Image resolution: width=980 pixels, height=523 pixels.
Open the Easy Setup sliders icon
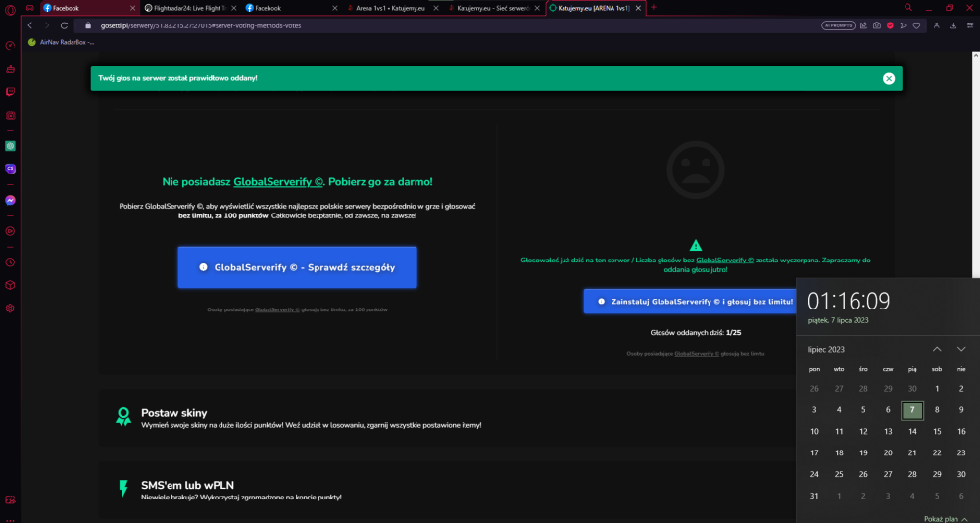point(970,25)
